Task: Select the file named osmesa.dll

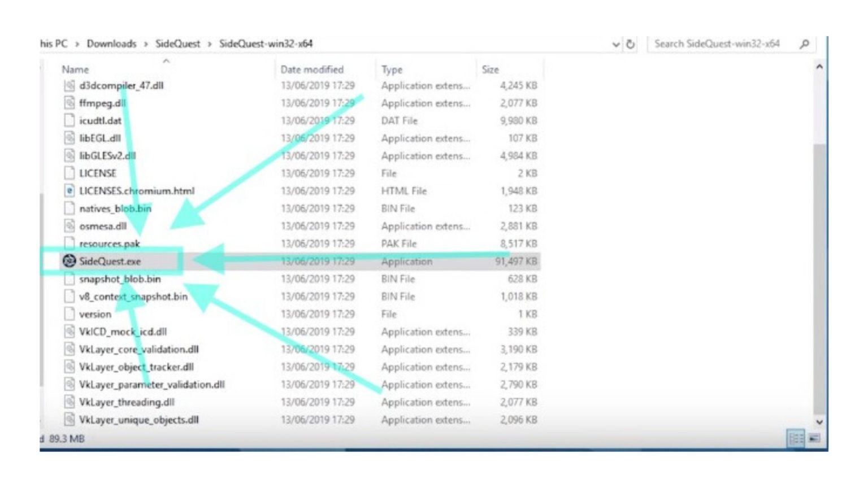Action: 103,226
